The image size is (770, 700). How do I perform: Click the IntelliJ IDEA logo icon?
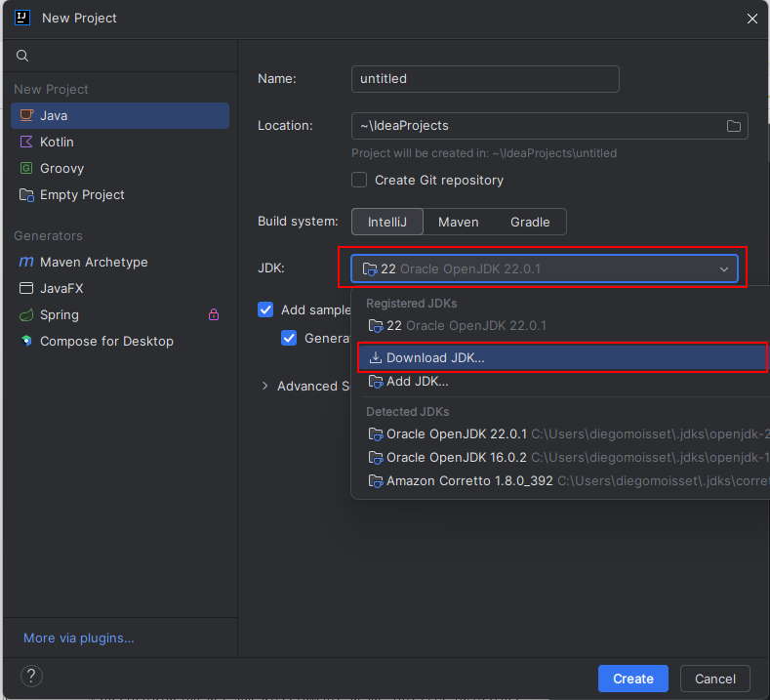[22, 18]
